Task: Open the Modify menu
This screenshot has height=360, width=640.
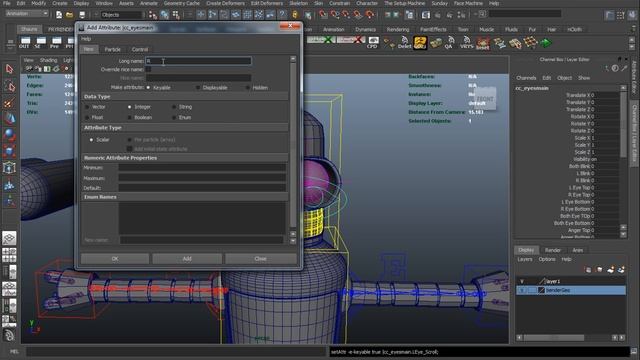Action: pyautogui.click(x=39, y=3)
